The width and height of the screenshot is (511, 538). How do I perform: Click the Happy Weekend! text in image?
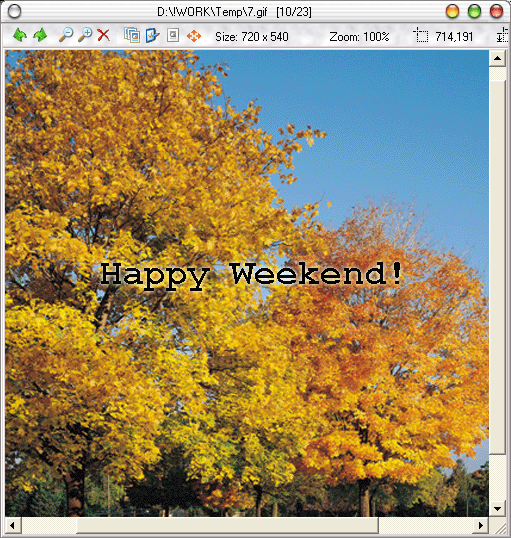(x=252, y=275)
